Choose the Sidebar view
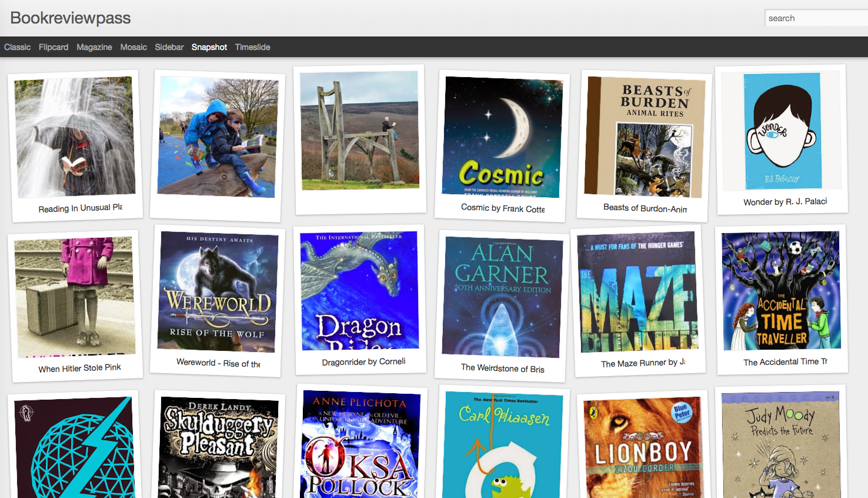Image resolution: width=868 pixels, height=498 pixels. [169, 47]
